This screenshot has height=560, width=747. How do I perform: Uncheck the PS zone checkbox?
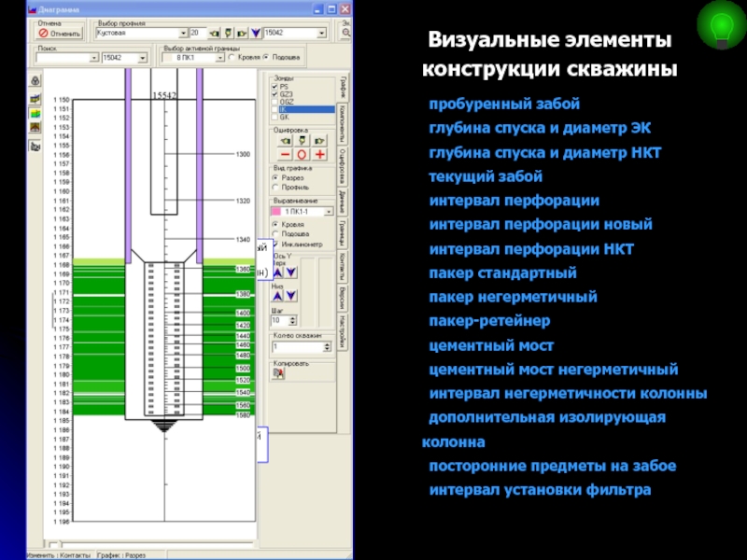(275, 86)
